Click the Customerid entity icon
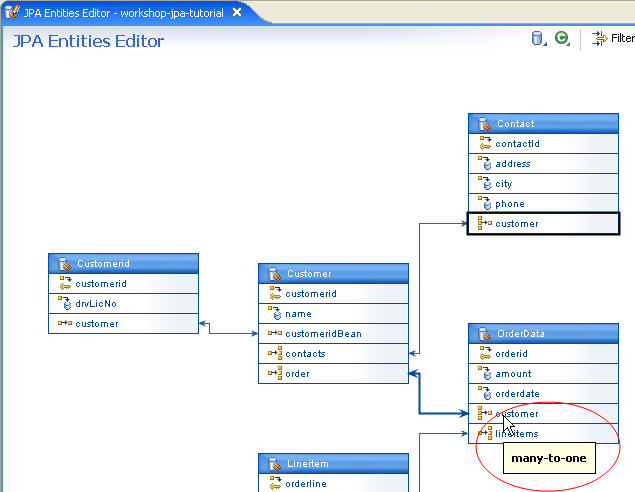The width and height of the screenshot is (635, 492). point(64,264)
